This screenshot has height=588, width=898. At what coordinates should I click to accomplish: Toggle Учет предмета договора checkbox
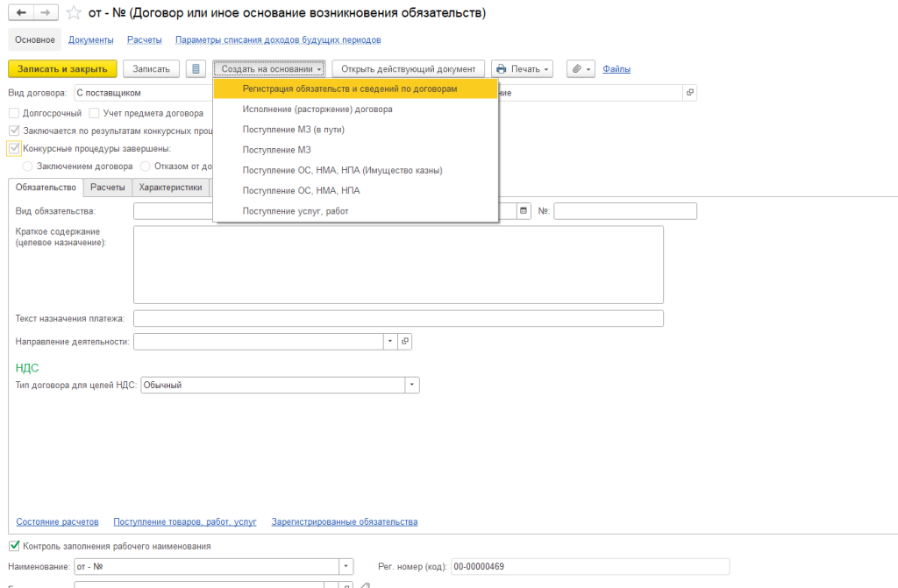point(95,113)
